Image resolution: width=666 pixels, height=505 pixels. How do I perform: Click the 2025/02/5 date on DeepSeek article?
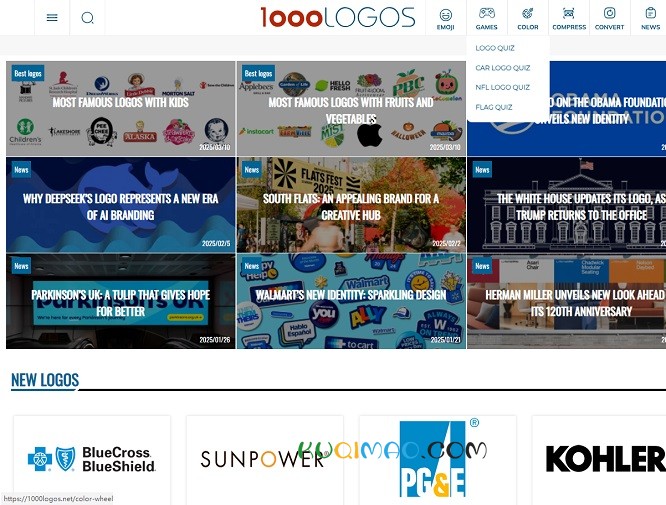click(216, 243)
